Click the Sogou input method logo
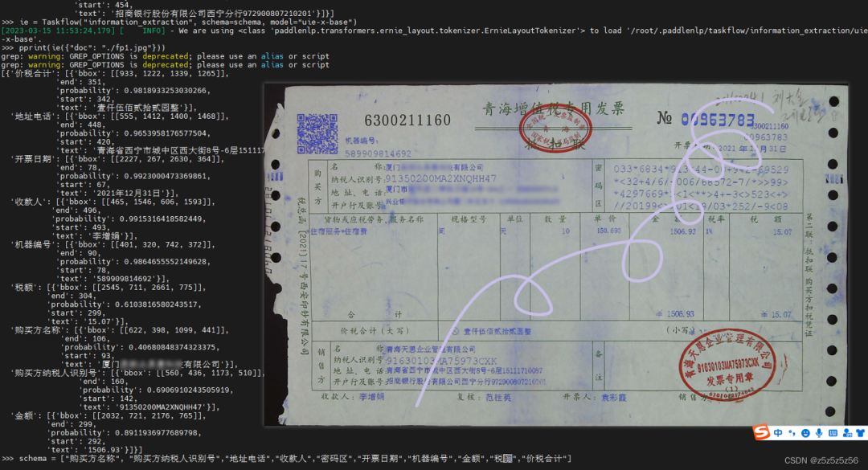Viewport: 868px width, 470px height. (759, 431)
